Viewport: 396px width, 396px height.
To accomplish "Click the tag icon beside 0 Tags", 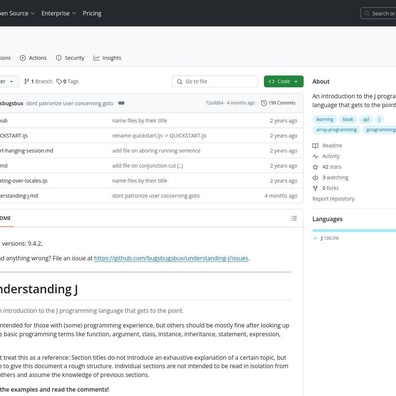I will tap(59, 81).
